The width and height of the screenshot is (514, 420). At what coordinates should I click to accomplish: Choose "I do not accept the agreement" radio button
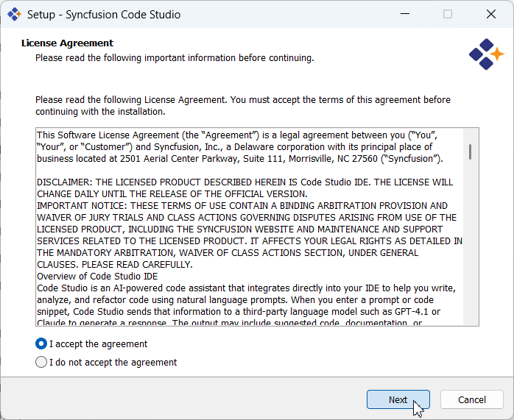click(41, 362)
